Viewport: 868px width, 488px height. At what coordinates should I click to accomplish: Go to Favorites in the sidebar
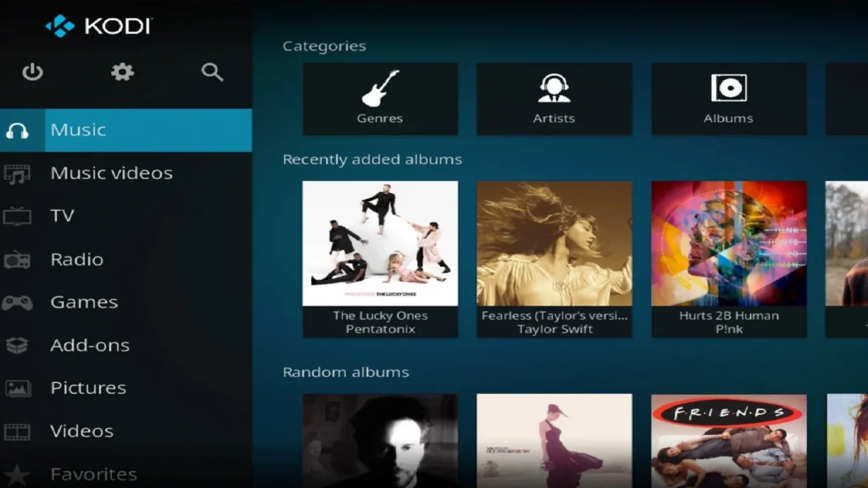pos(94,474)
